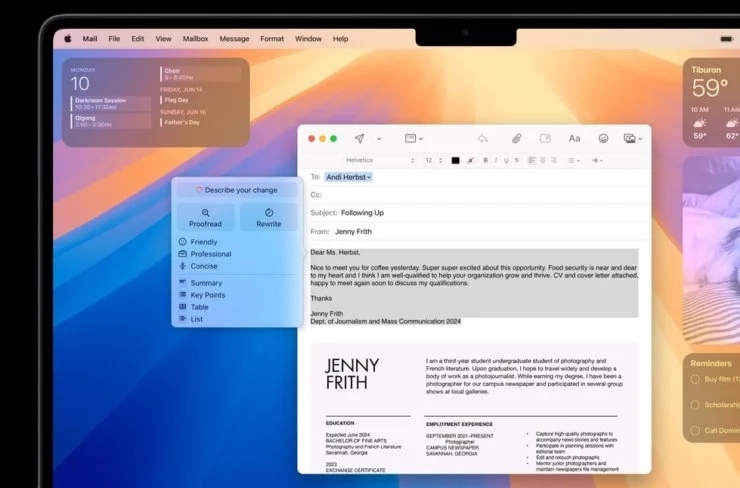Expand the send options chevron
The height and width of the screenshot is (488, 740).
point(379,139)
